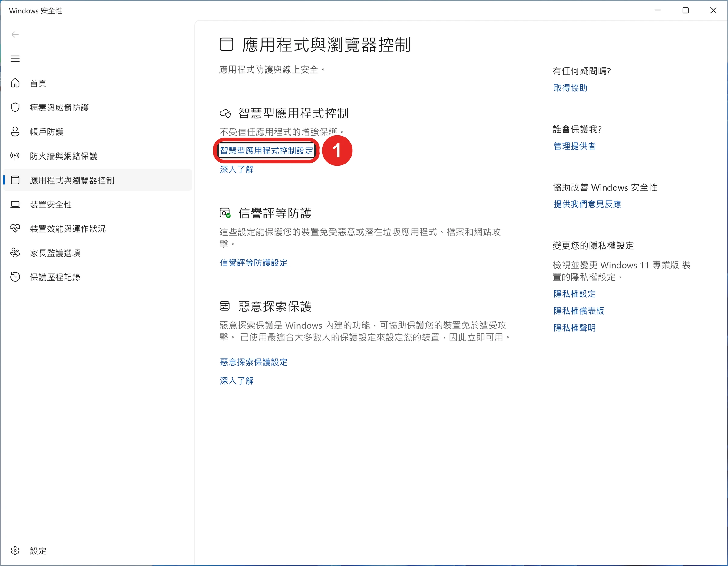Click cloud icon beside 智慧型應用程式控制 heading
This screenshot has width=728, height=566.
[225, 114]
